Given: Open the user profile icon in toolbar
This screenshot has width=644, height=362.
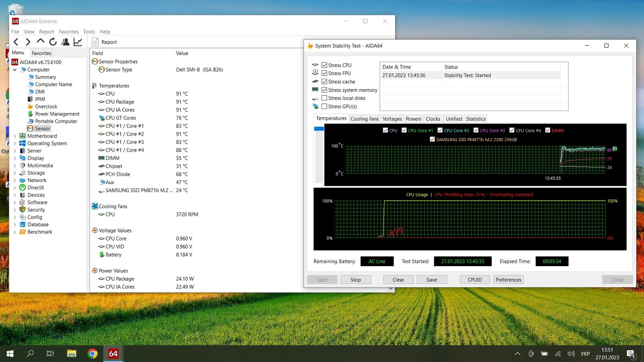Looking at the screenshot, I should [65, 42].
